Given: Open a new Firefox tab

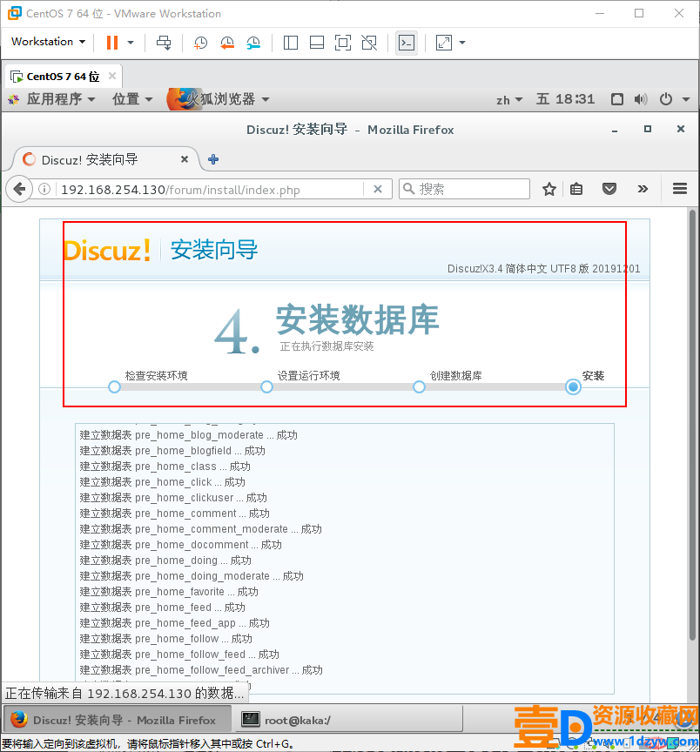Looking at the screenshot, I should tap(213, 159).
